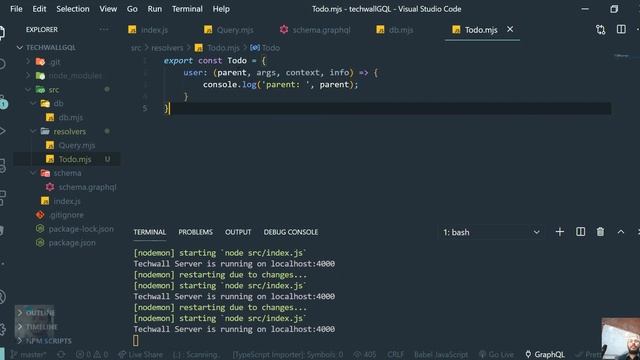Click the GraphQL status bar item
The width and height of the screenshot is (640, 360).
[x=545, y=354]
